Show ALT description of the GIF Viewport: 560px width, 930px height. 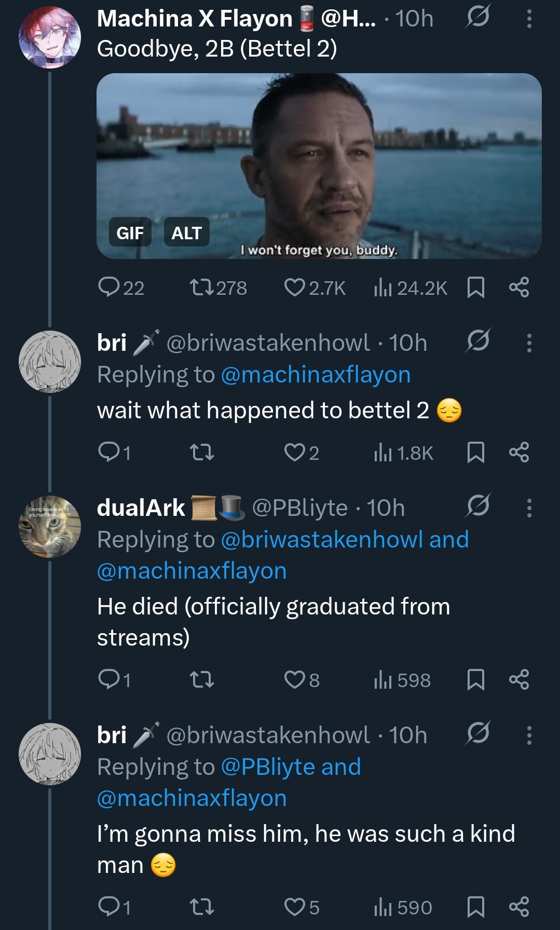pos(186,232)
